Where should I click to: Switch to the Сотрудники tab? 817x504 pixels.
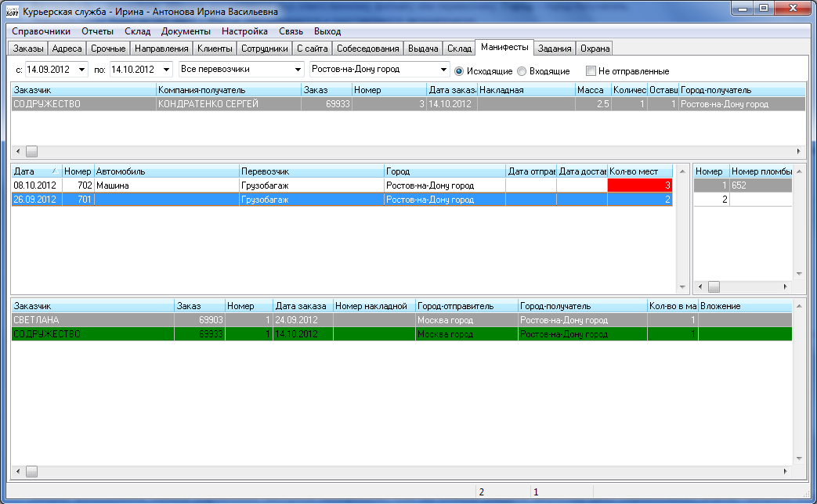pyautogui.click(x=265, y=49)
